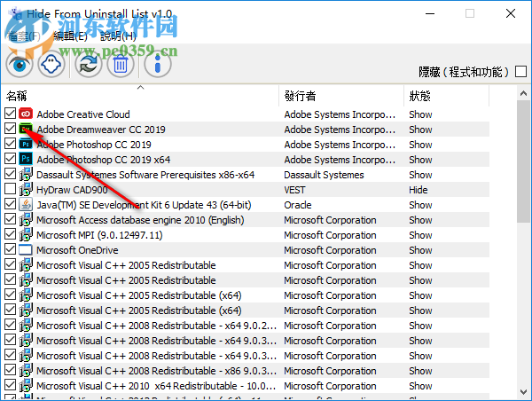Close the Hide From Uninstall List window
This screenshot has height=401, width=532.
pyautogui.click(x=511, y=13)
